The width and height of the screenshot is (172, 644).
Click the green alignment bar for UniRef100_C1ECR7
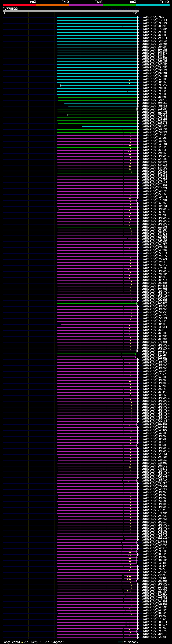[97, 109]
